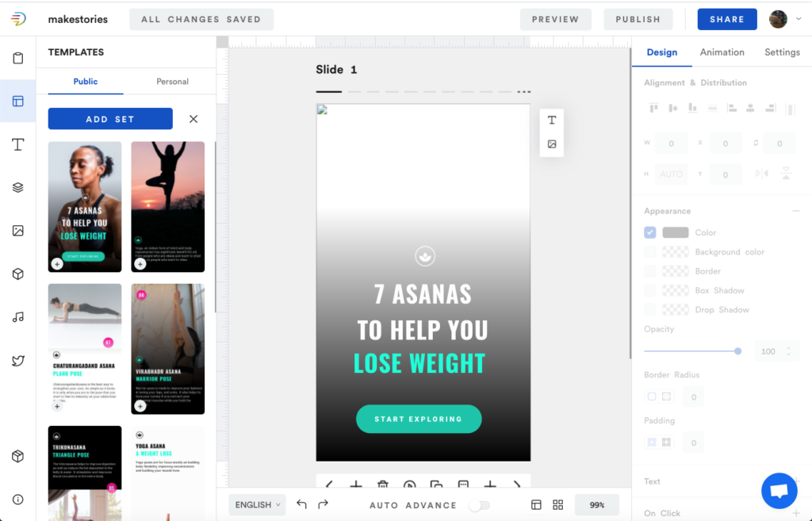The width and height of the screenshot is (812, 521).
Task: Click the align right icon
Action: tap(771, 108)
